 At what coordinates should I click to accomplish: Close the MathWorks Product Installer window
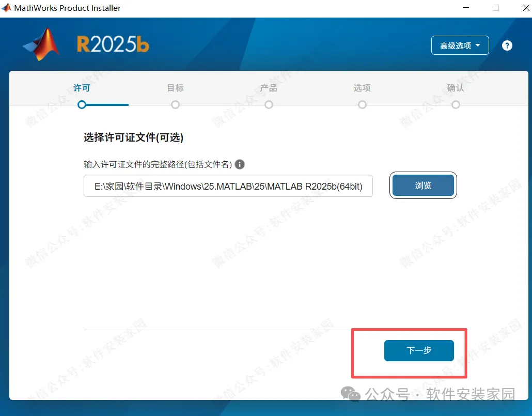click(x=526, y=7)
